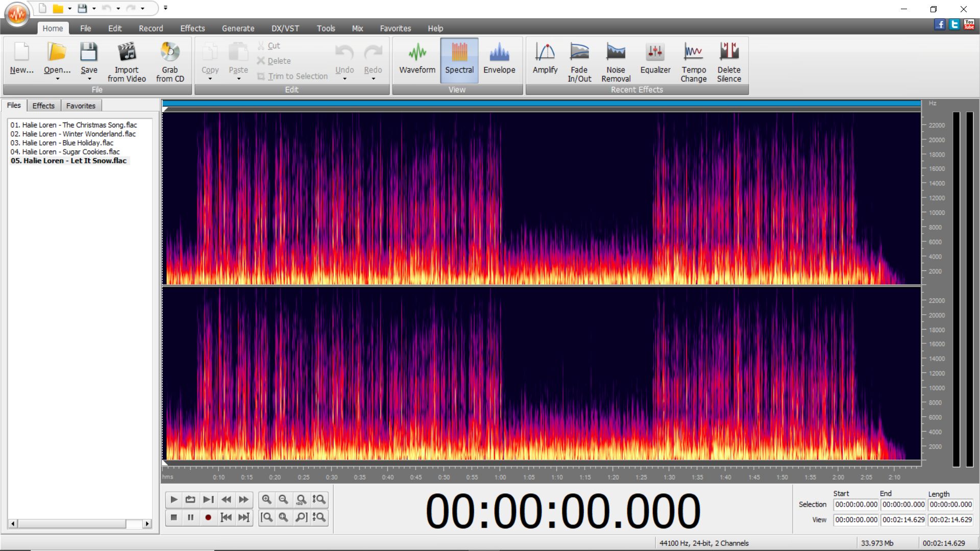Toggle the Spectral view button
This screenshot has height=551, width=980.
459,62
